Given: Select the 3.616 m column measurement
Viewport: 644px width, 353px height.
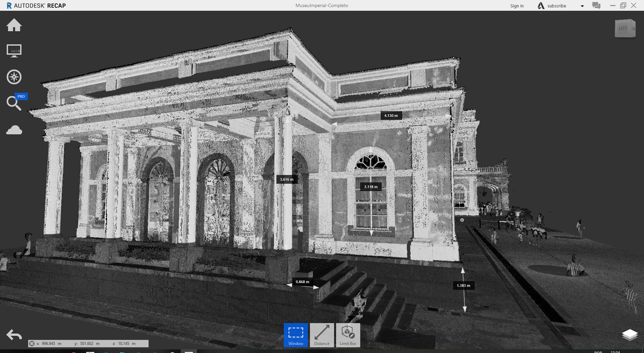Looking at the screenshot, I should (286, 179).
